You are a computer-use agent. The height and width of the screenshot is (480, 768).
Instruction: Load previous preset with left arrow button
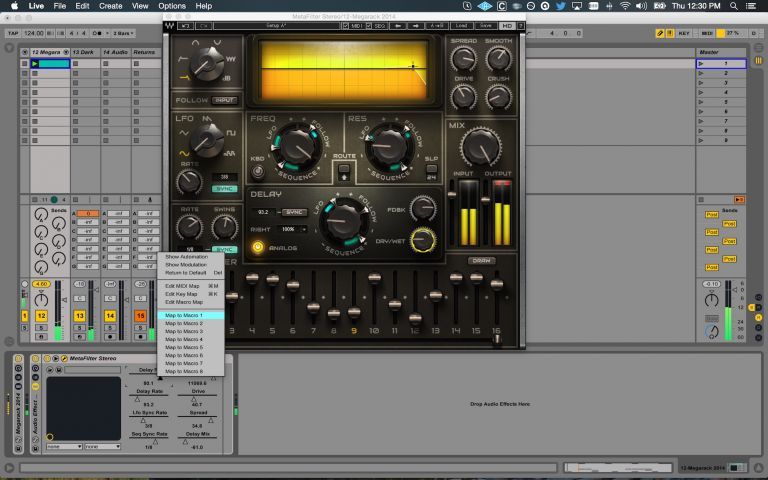[x=398, y=25]
